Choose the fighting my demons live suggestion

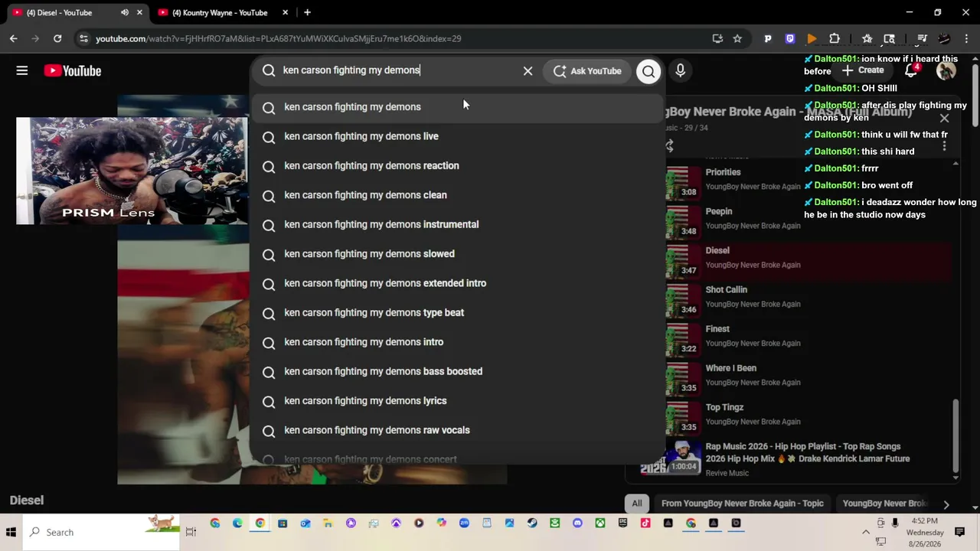[x=457, y=136]
